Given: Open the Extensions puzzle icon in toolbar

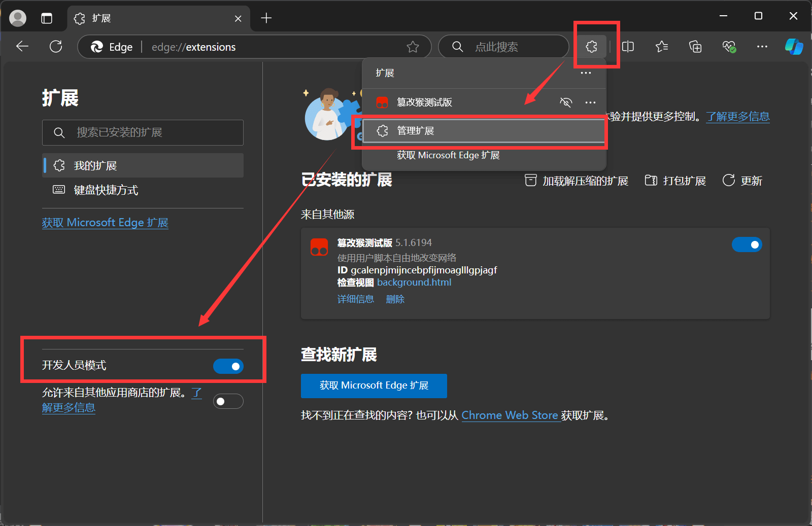Looking at the screenshot, I should coord(591,47).
